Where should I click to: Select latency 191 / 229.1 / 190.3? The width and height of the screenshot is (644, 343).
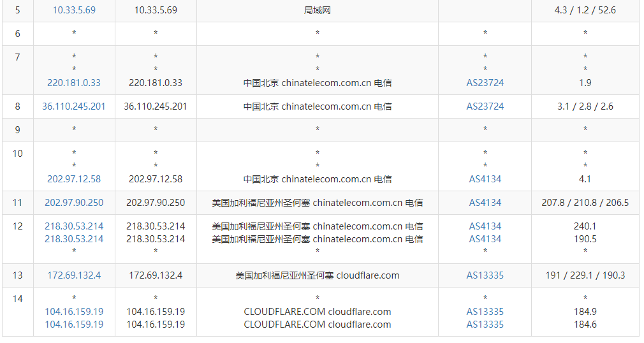[585, 275]
